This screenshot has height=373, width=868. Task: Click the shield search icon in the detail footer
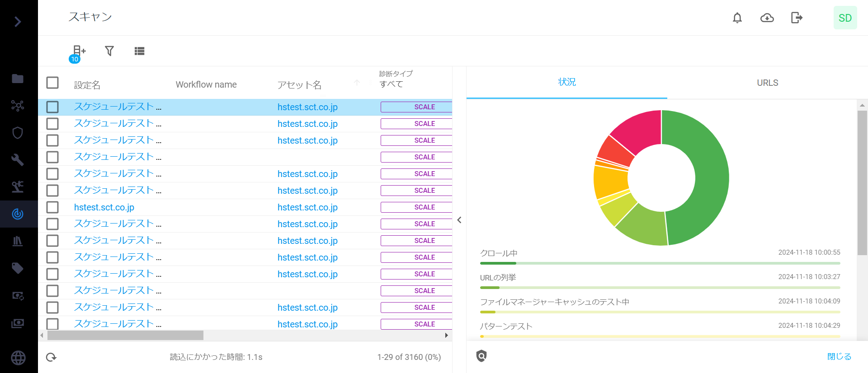click(x=481, y=356)
